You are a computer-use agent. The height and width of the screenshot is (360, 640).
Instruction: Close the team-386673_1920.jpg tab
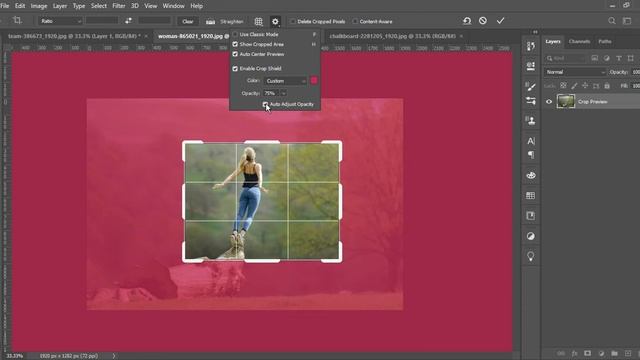point(146,36)
